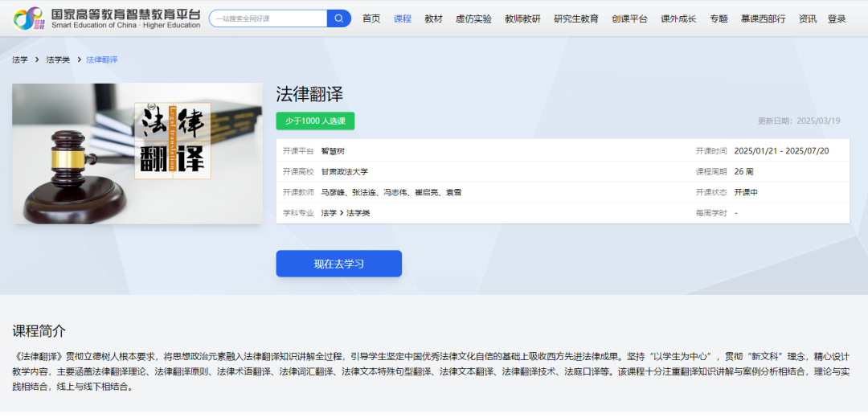868x418 pixels.
Task: Click the 法律翻译 course cover image
Action: (137, 154)
